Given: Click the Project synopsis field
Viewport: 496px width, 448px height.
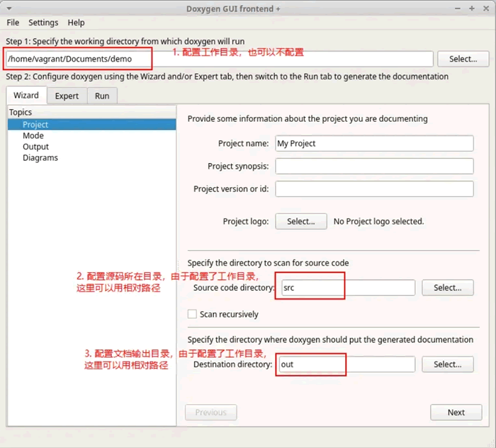Looking at the screenshot, I should pyautogui.click(x=374, y=166).
